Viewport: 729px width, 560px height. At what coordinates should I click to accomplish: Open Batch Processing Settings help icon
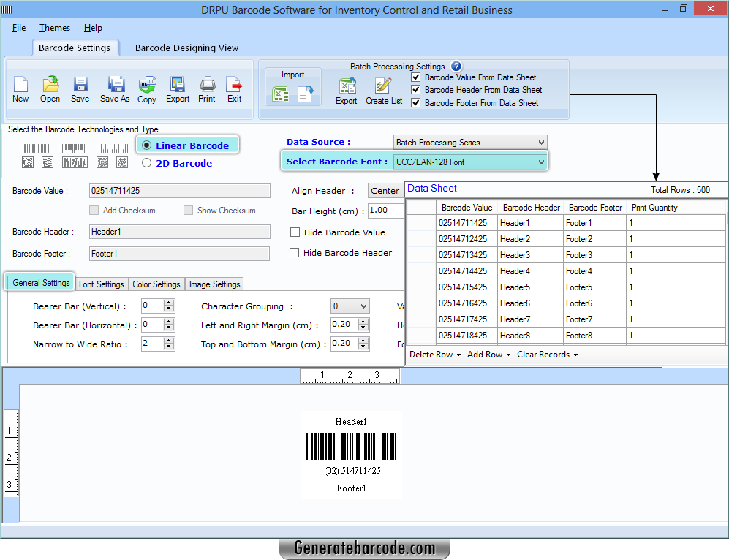coord(456,67)
